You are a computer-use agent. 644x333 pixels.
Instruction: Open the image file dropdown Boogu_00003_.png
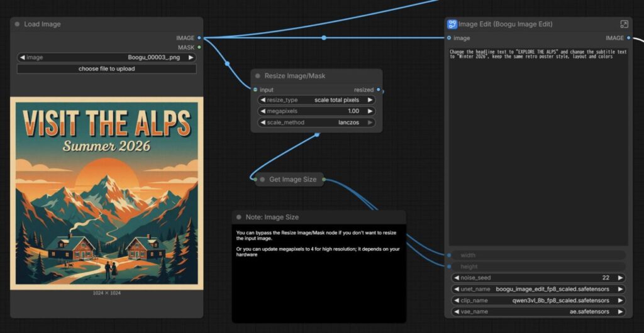click(x=106, y=58)
